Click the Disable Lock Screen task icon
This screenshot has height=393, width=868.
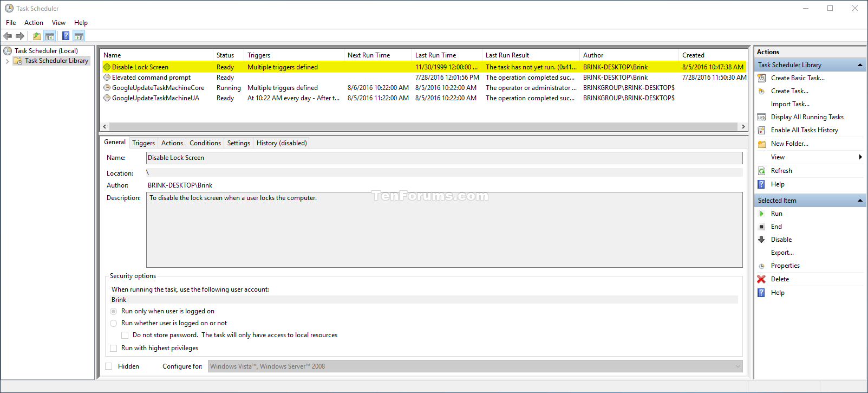(107, 67)
